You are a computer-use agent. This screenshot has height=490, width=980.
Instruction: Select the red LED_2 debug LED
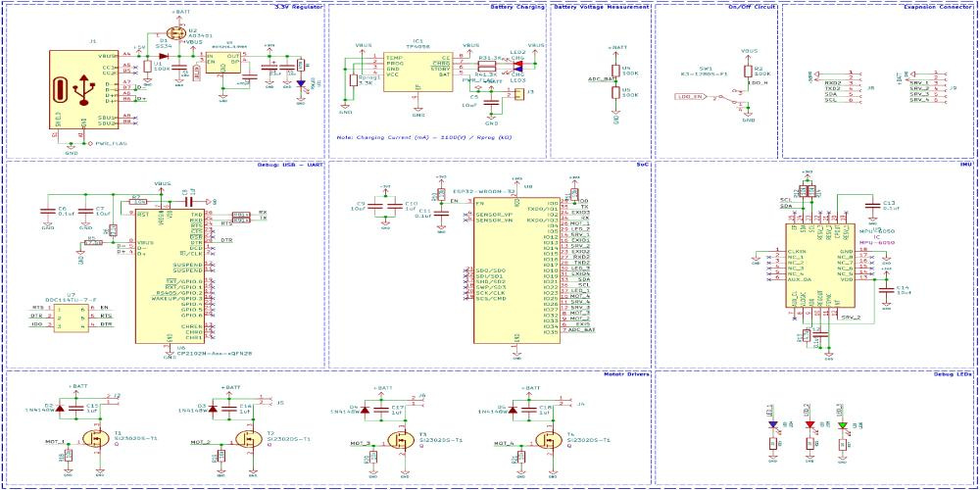tap(810, 425)
